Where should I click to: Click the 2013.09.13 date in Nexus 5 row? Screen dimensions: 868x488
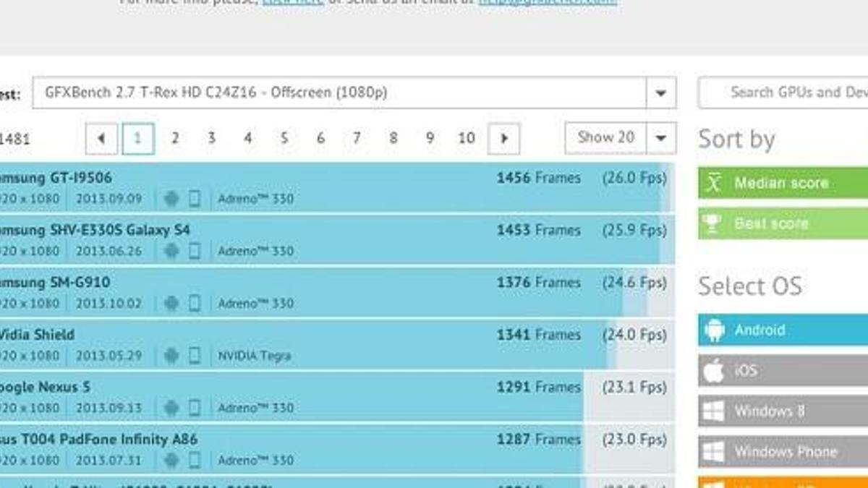point(109,408)
